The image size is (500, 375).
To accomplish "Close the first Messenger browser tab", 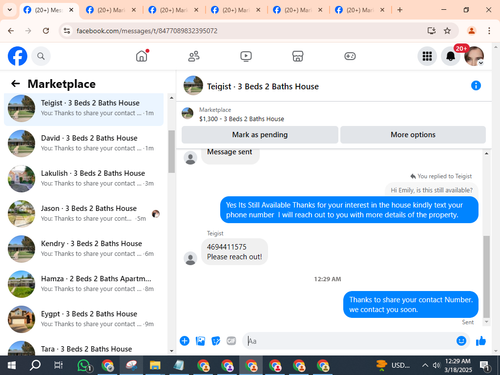I will pyautogui.click(x=71, y=10).
